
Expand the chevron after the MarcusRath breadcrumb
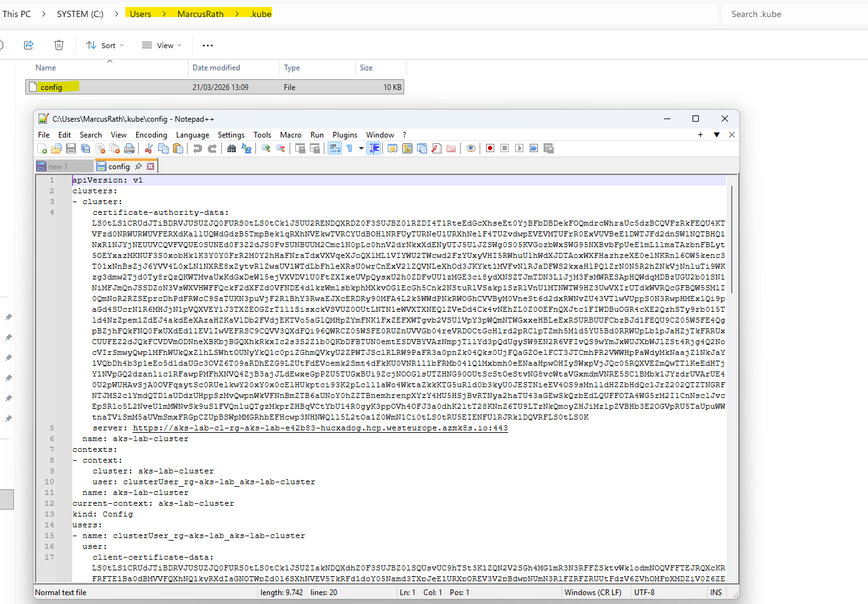tap(237, 14)
